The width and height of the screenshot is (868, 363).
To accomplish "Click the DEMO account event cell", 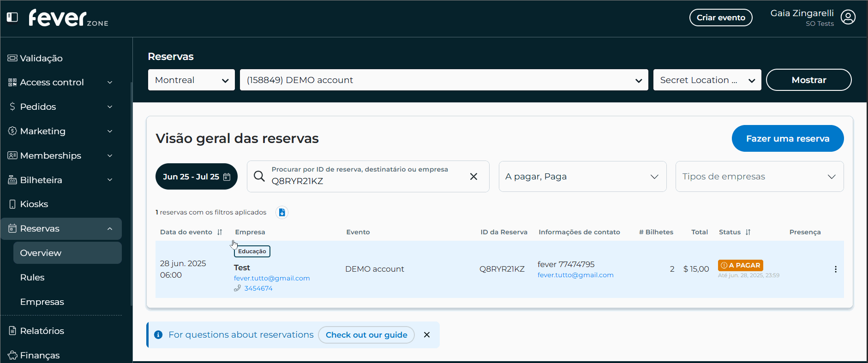I will point(375,269).
